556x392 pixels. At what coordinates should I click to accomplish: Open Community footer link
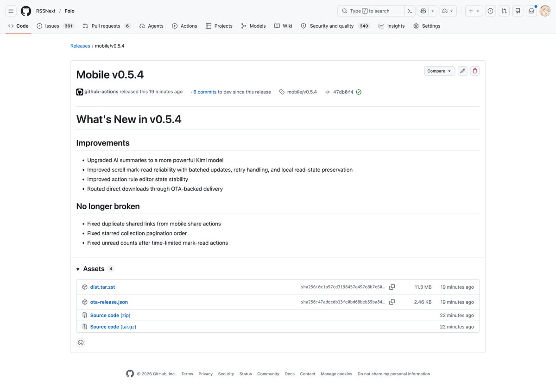[268, 374]
